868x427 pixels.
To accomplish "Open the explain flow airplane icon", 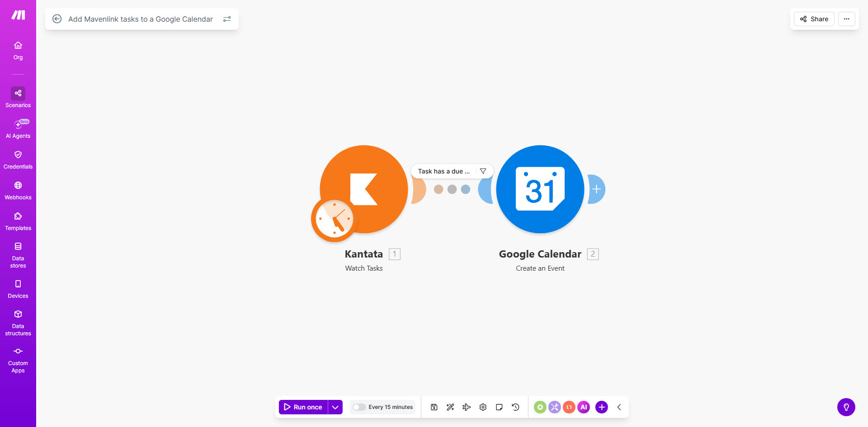I will click(467, 407).
